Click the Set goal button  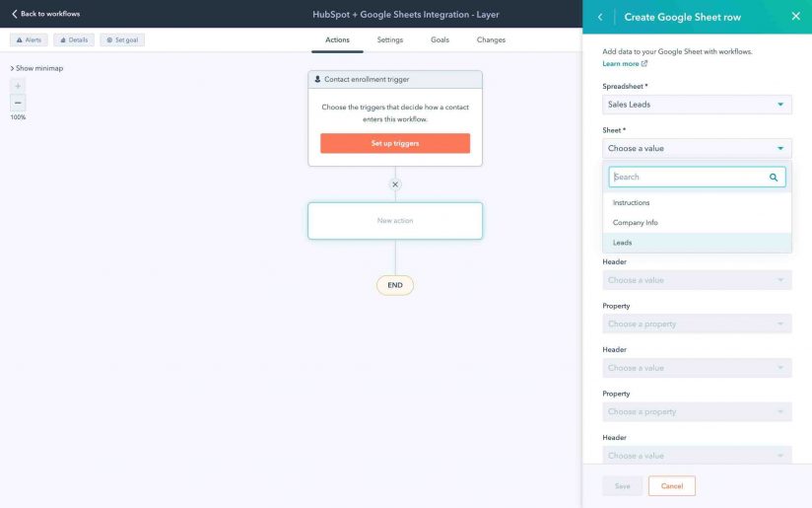click(122, 40)
